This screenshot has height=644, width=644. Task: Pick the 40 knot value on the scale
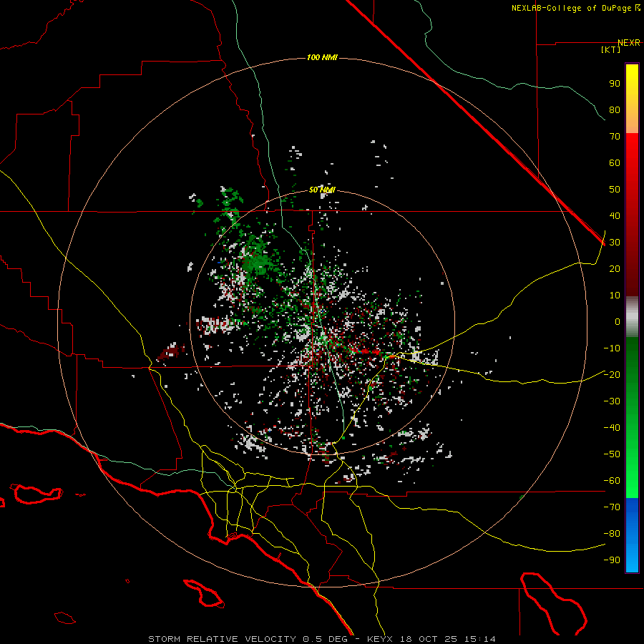point(615,215)
